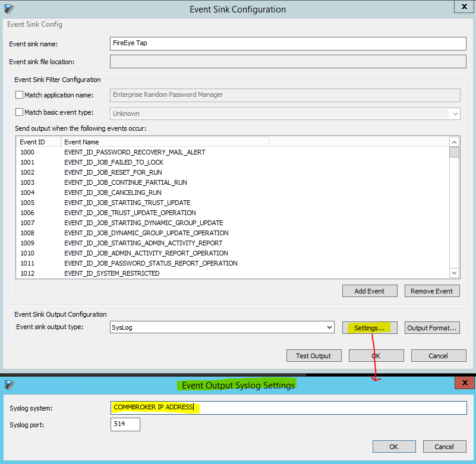Click the Event Sink Configuration app icon
This screenshot has height=464, width=476.
9,9
